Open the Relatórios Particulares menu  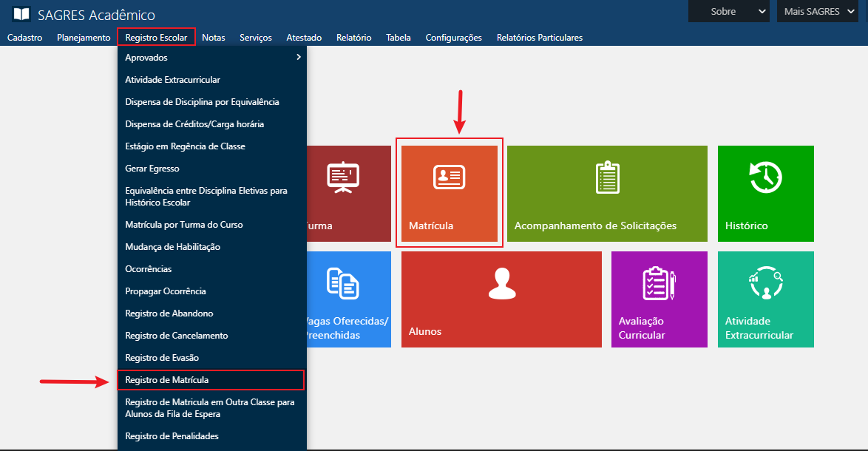539,37
